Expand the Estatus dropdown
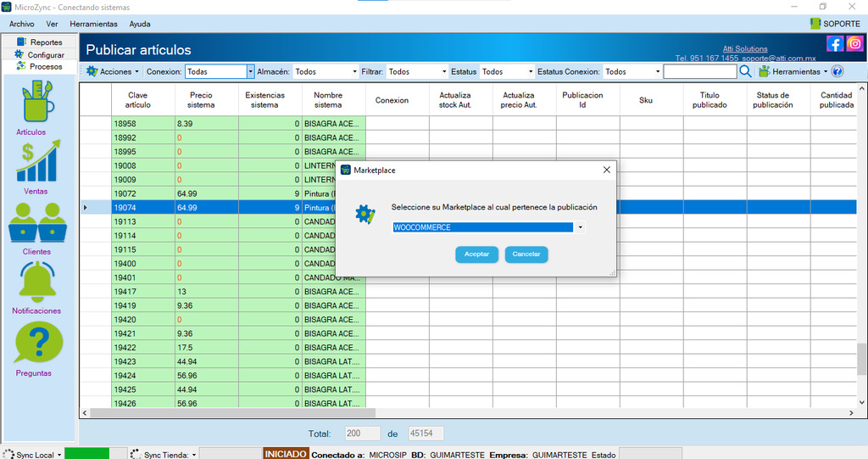 (x=531, y=71)
